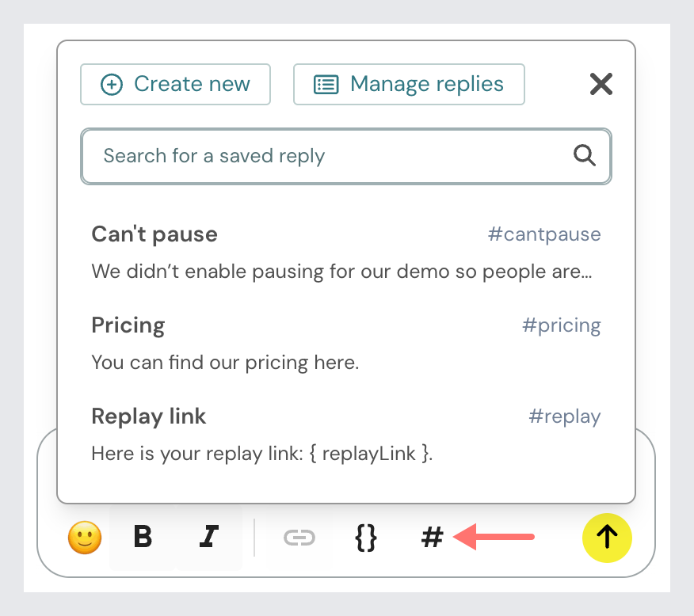Toggle italic text formatting

coord(208,538)
